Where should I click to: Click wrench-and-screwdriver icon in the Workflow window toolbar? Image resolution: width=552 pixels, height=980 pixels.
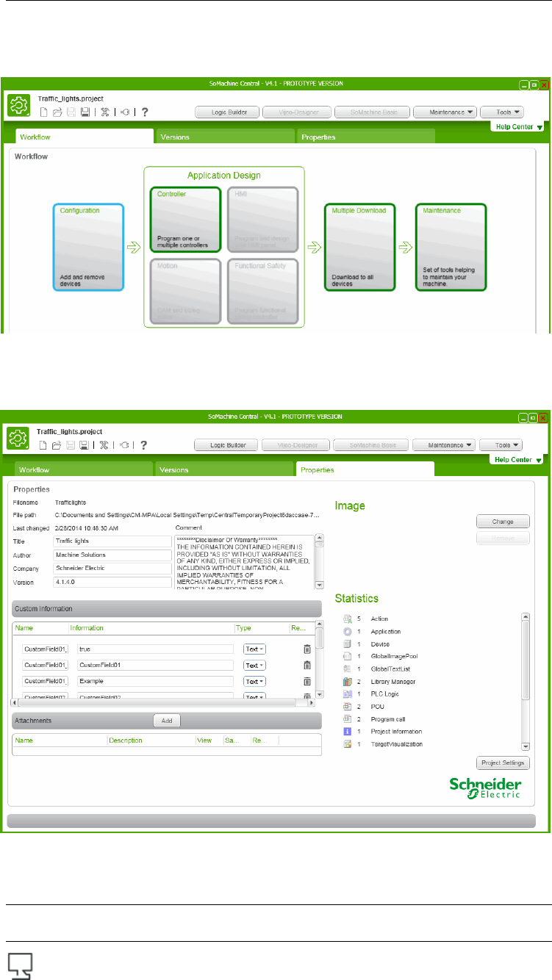105,112
